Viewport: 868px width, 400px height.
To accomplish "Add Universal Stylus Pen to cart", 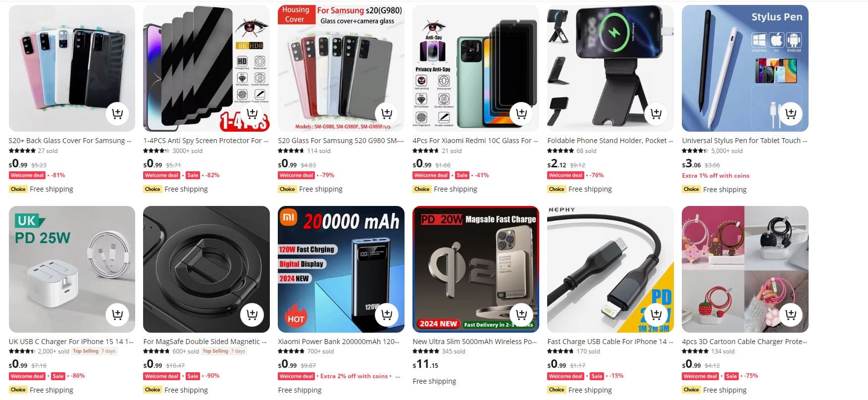I will click(x=791, y=113).
